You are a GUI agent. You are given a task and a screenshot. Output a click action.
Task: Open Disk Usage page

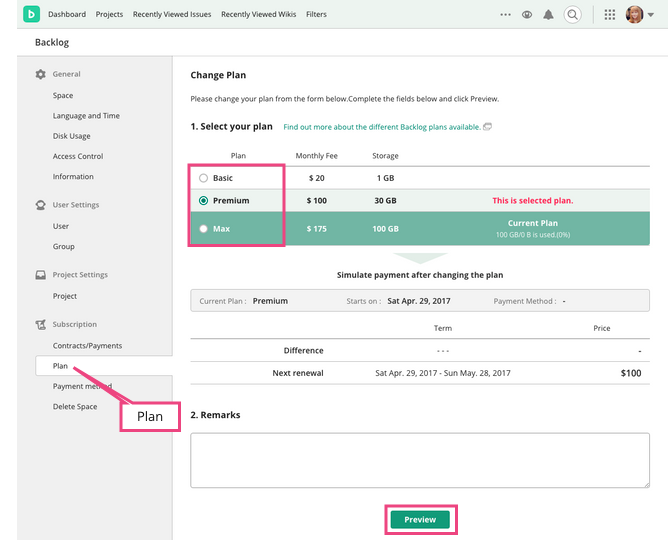pyautogui.click(x=71, y=136)
